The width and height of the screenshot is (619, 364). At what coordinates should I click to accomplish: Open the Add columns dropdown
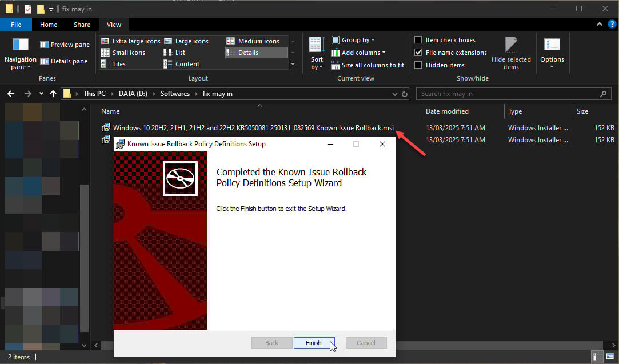pyautogui.click(x=358, y=53)
